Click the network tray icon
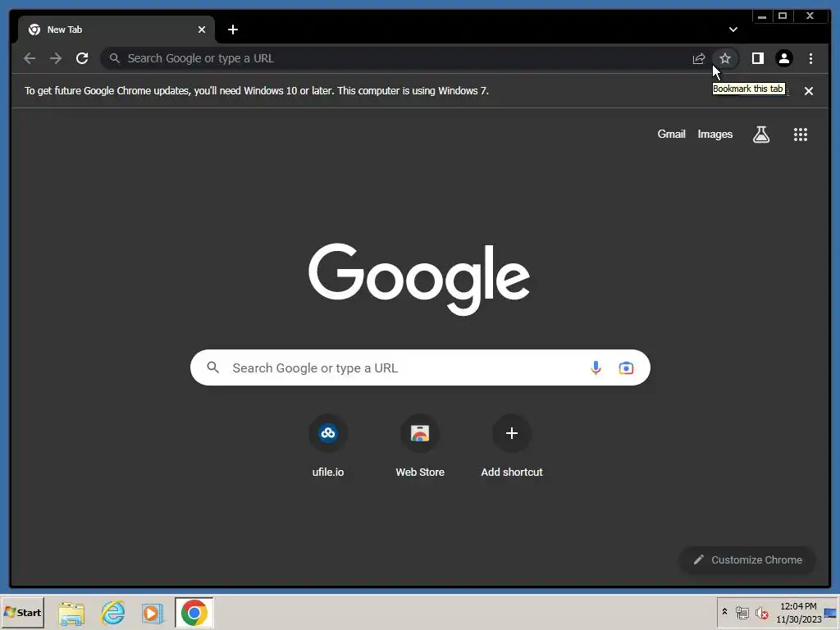The image size is (840, 630). pyautogui.click(x=742, y=612)
